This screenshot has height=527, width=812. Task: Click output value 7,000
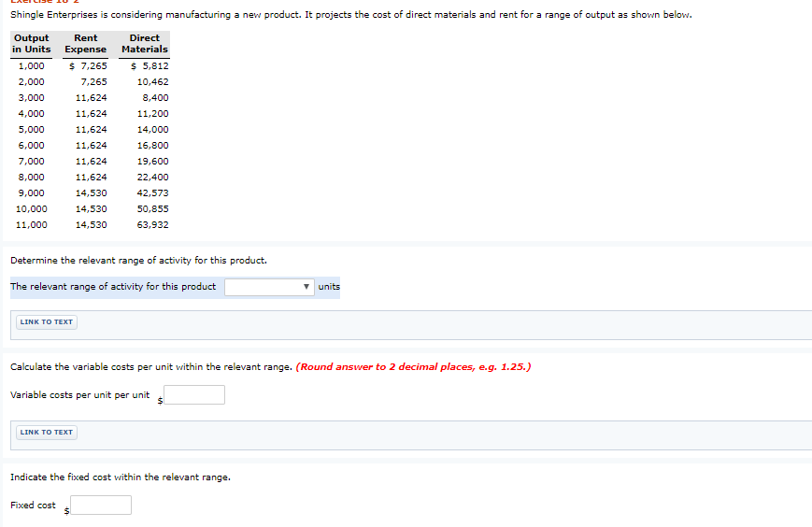coord(32,162)
